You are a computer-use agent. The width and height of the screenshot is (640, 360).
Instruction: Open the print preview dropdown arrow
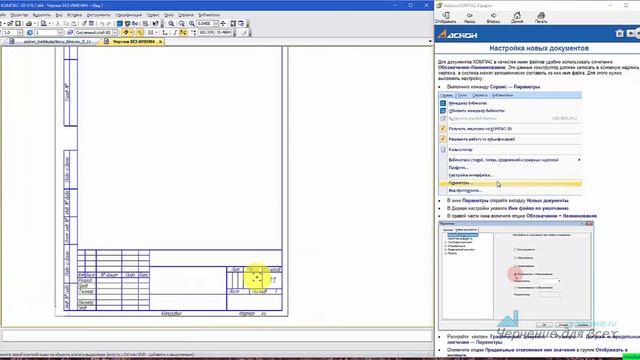(x=50, y=24)
